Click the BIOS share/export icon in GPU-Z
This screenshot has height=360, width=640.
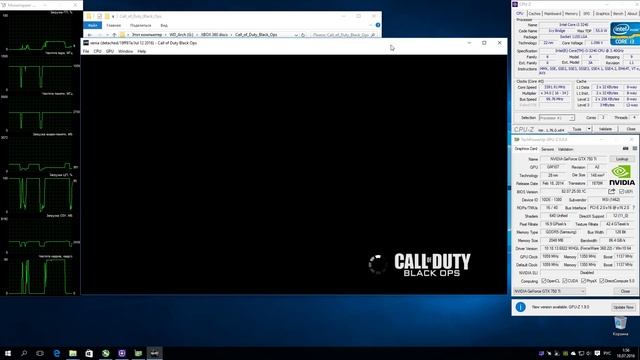click(x=611, y=191)
